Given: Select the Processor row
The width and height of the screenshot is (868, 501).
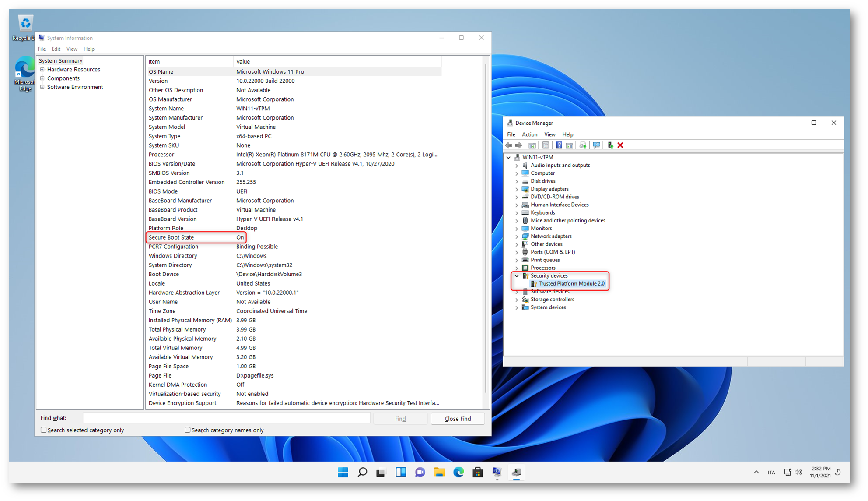Looking at the screenshot, I should [294, 155].
